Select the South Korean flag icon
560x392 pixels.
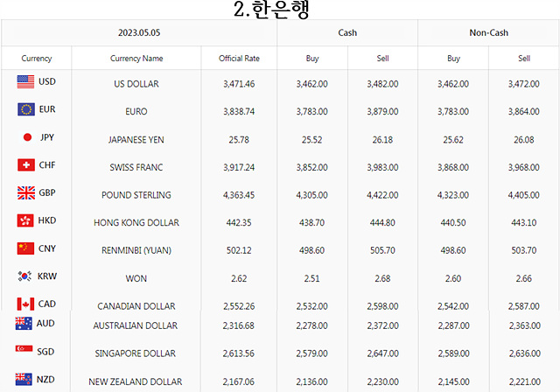[x=24, y=276]
